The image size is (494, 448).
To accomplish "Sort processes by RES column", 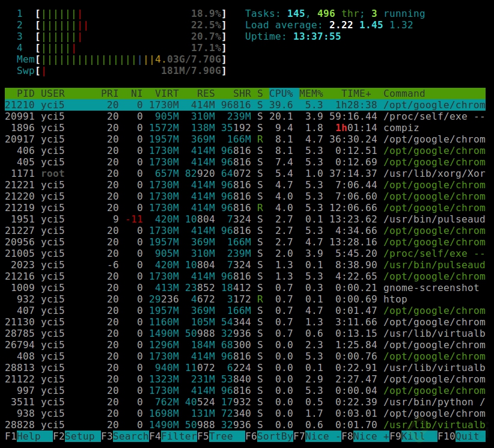I will point(206,94).
